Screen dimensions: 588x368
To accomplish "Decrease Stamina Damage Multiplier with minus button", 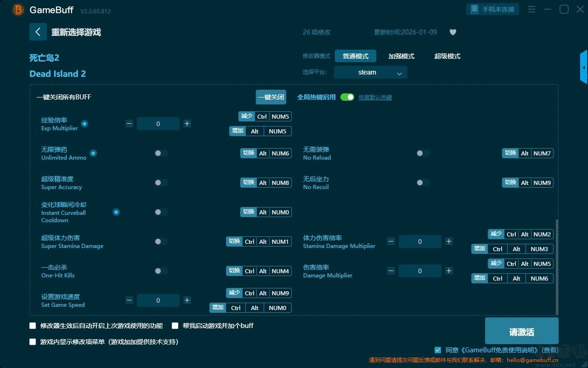I will click(391, 241).
